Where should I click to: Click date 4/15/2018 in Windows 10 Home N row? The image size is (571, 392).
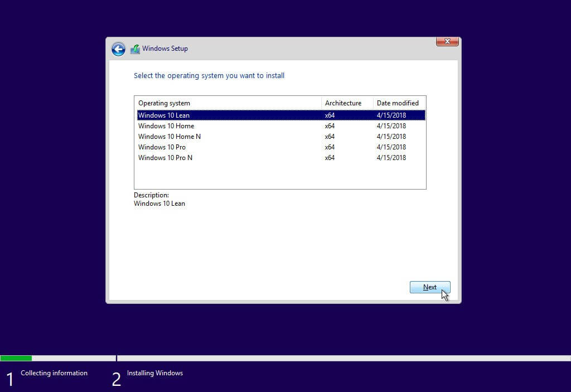point(391,136)
